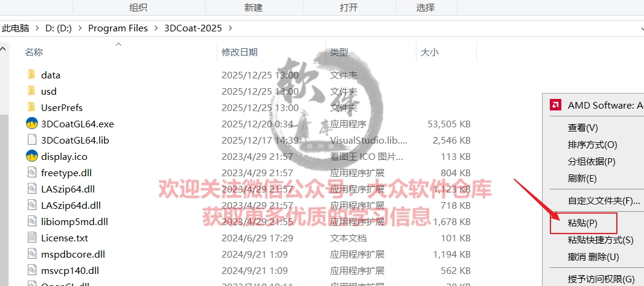Click the License.txt document icon
Screen dimensions: 644x286
coord(31,238)
